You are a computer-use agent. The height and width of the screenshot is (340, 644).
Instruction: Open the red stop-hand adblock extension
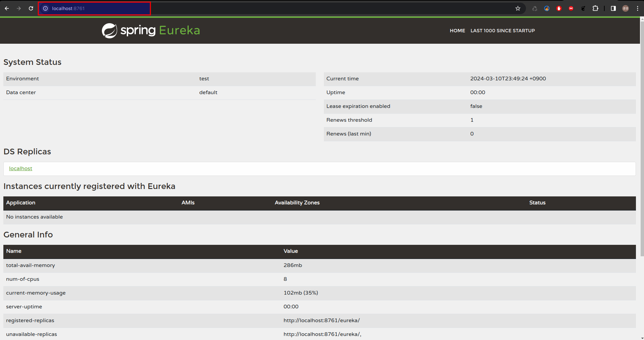(x=559, y=8)
